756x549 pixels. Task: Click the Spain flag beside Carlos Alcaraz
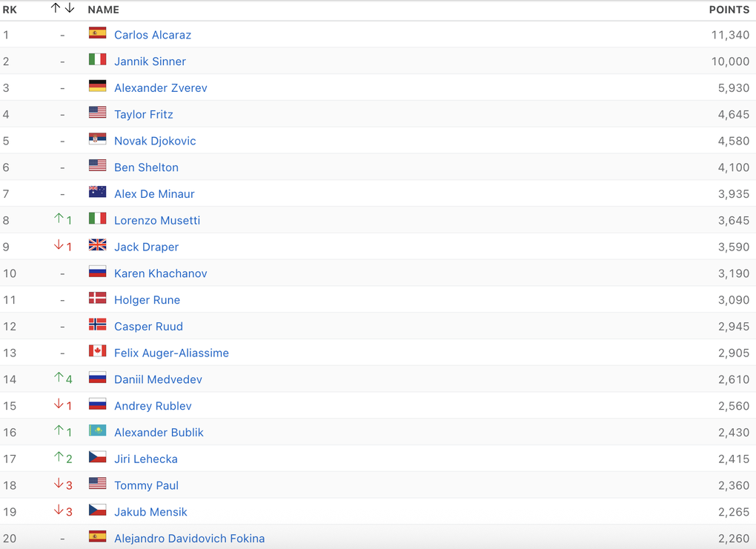coord(97,33)
